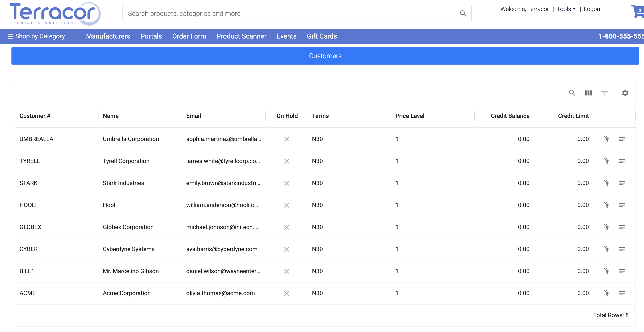The width and height of the screenshot is (644, 332).
Task: Open table search tool
Action: (572, 93)
